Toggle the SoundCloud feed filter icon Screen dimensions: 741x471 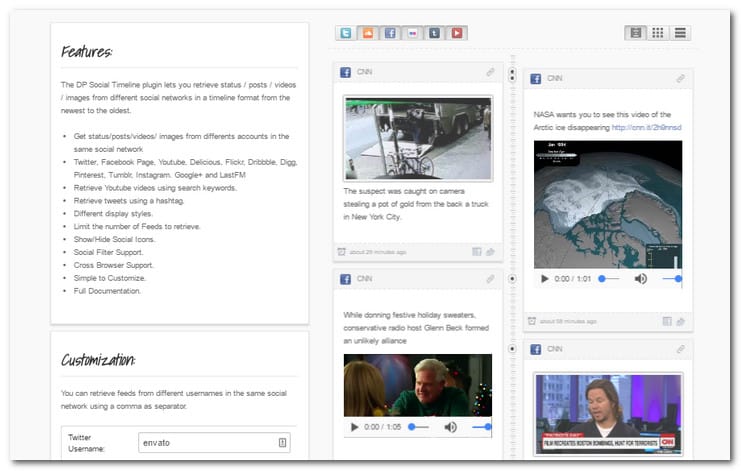click(x=368, y=33)
